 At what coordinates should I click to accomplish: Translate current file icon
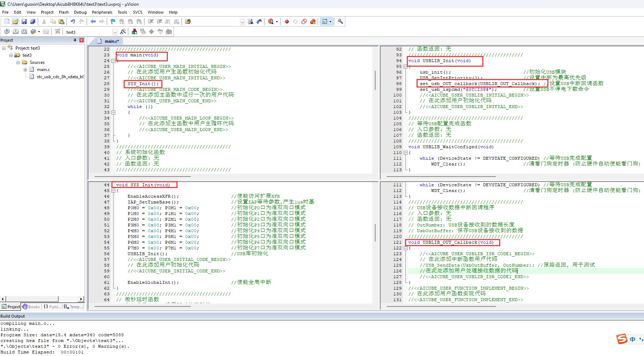point(7,32)
